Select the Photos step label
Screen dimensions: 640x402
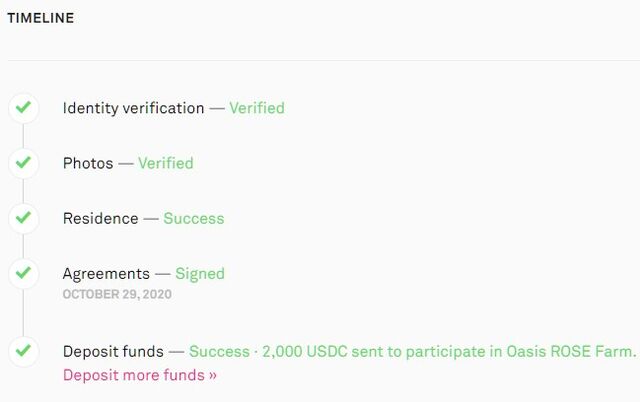88,163
